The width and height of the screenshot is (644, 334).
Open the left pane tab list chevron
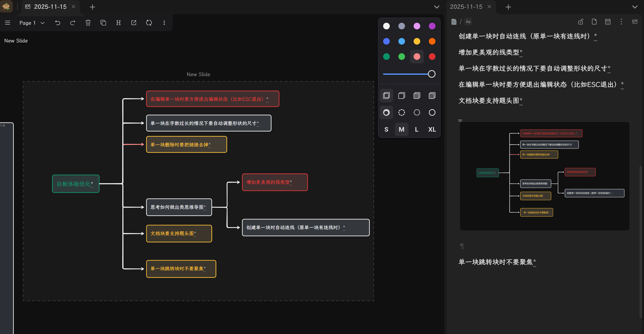(x=437, y=7)
